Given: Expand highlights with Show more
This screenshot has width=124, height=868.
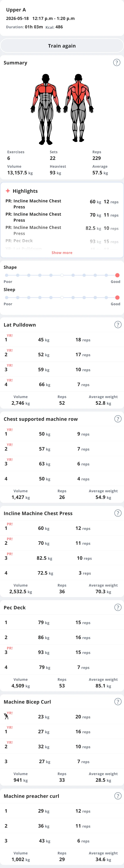Looking at the screenshot, I should (62, 253).
